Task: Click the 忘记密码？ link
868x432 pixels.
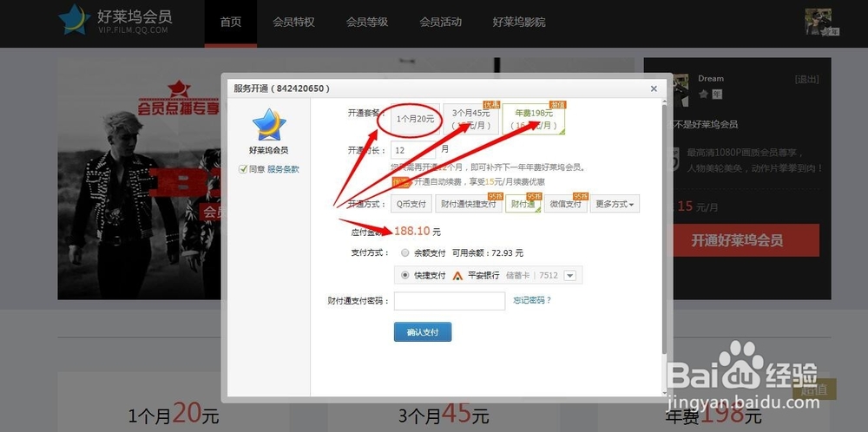Action: (532, 300)
